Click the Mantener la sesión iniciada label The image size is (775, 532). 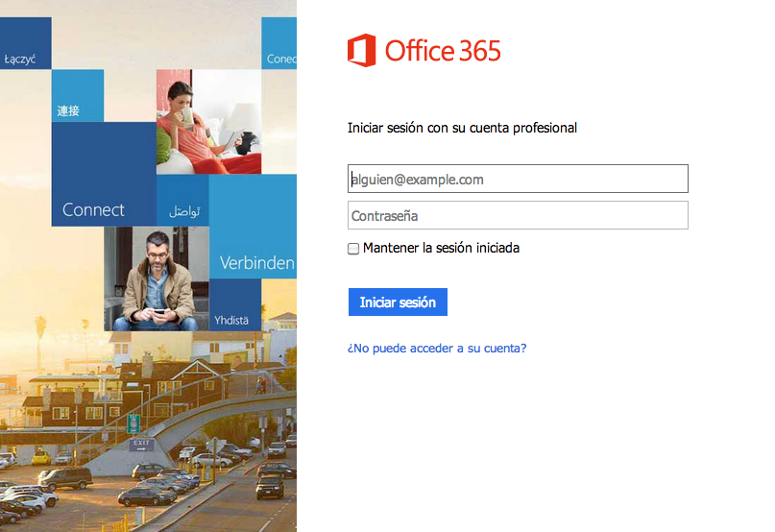tap(441, 248)
